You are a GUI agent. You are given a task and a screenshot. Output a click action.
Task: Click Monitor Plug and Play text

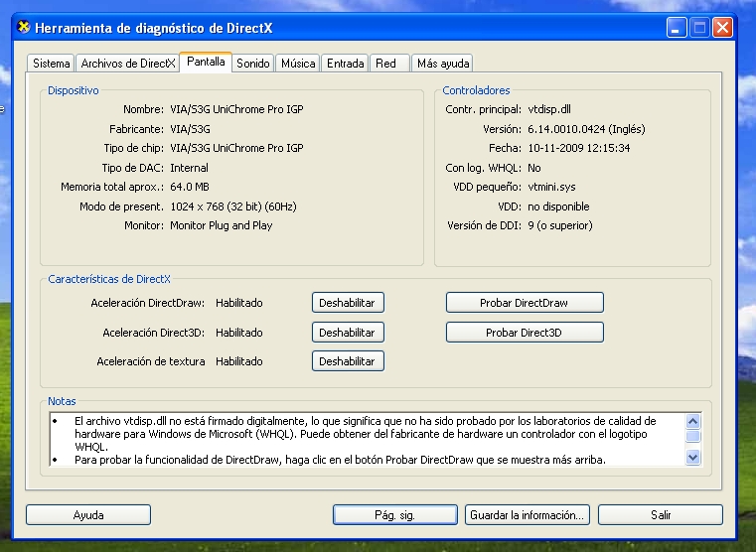pos(222,225)
